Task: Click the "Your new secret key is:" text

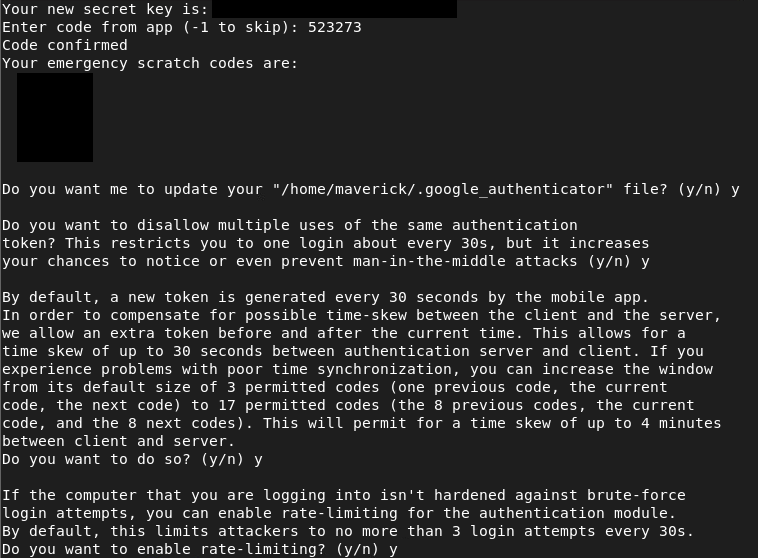Action: pyautogui.click(x=105, y=9)
